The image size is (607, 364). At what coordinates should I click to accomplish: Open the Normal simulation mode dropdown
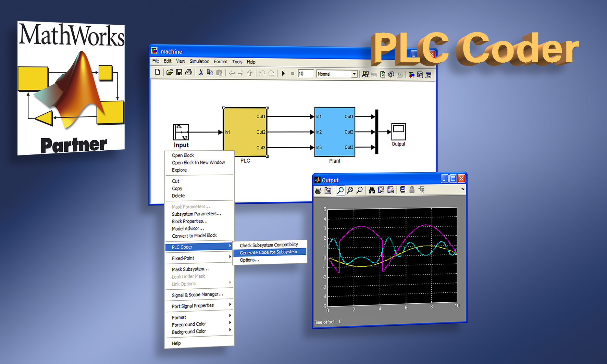pos(354,74)
